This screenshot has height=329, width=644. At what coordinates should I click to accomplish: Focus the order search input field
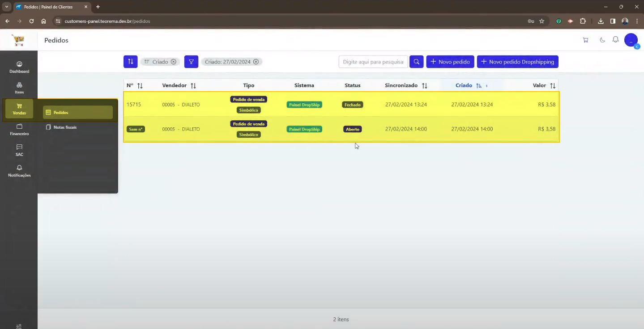click(373, 62)
